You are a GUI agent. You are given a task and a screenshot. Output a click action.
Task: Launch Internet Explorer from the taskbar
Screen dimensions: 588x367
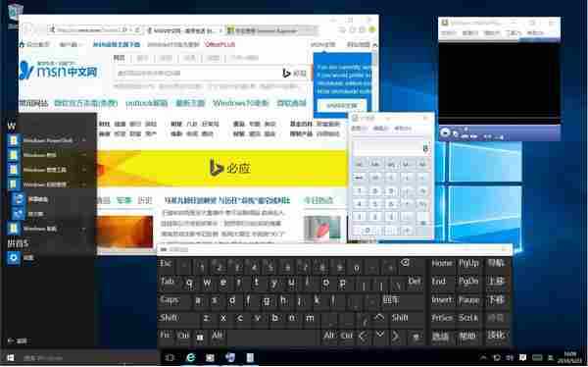(191, 357)
